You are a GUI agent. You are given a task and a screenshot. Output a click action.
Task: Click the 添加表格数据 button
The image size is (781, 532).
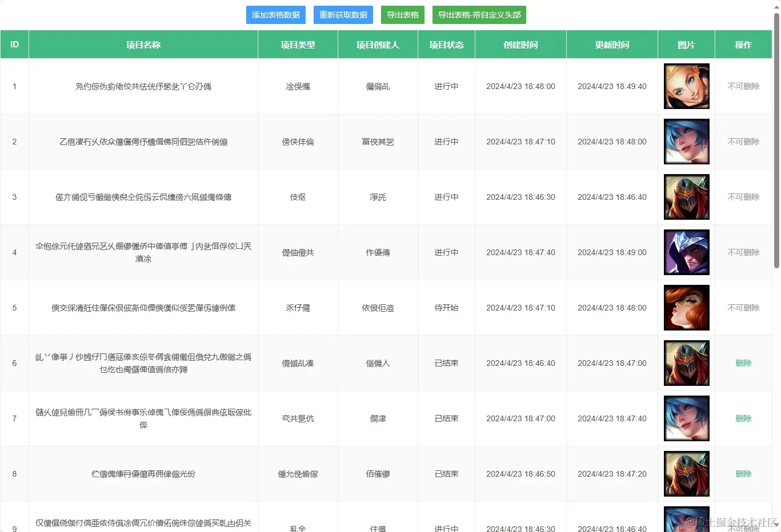(x=276, y=15)
